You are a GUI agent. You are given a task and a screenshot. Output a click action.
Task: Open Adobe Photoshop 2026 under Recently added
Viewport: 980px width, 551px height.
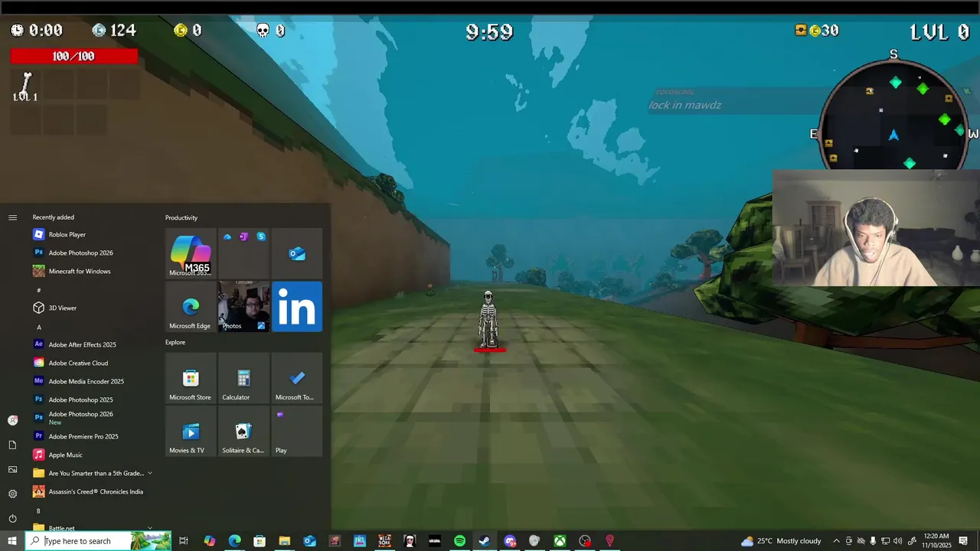pos(93,253)
